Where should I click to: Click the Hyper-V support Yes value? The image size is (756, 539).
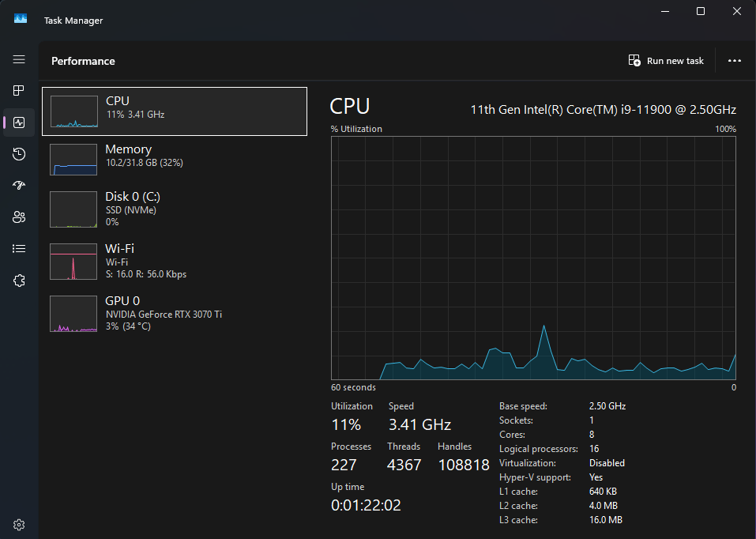pos(596,477)
